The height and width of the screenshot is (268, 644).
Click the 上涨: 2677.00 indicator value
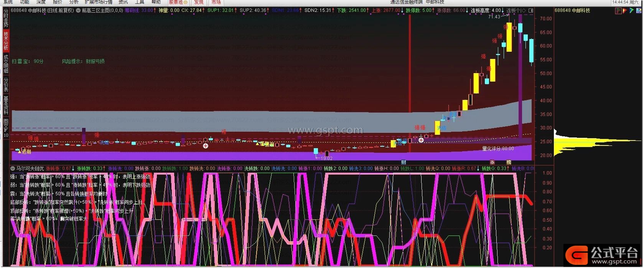tap(386, 10)
